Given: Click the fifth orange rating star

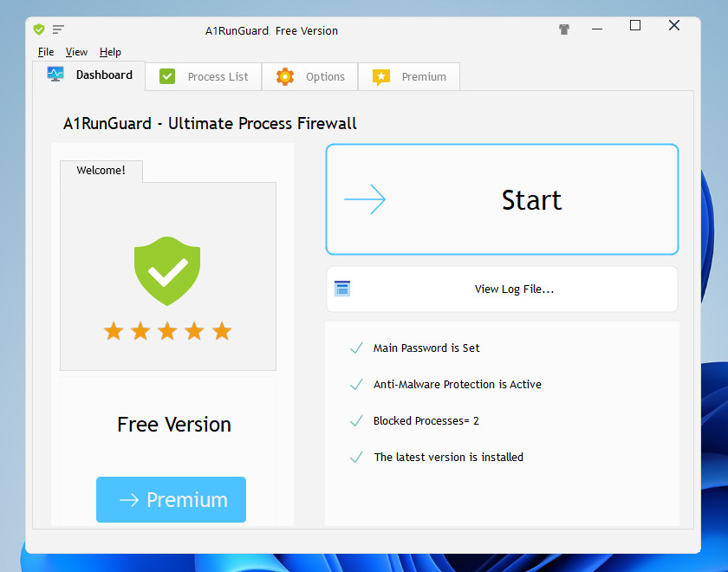Looking at the screenshot, I should tap(222, 331).
